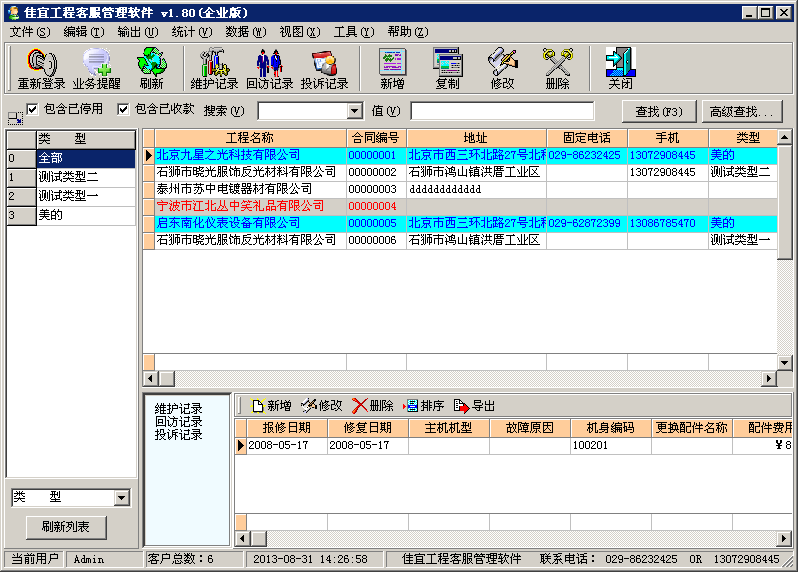This screenshot has height=572, width=798.
Task: Select row 泰州市苏中电镀器材有限公司
Action: point(460,189)
